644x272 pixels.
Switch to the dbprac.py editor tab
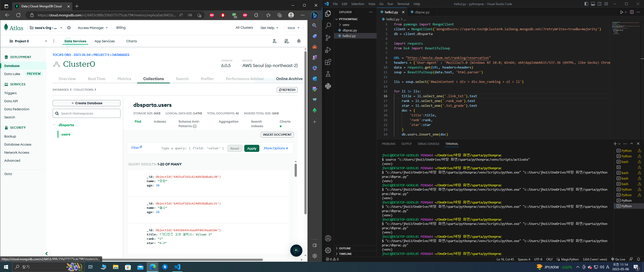tap(422, 12)
